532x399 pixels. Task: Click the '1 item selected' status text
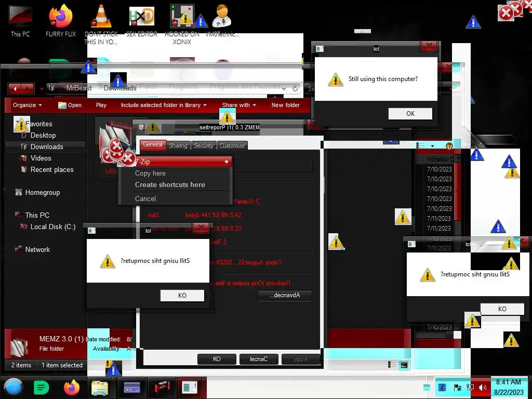[x=62, y=365]
